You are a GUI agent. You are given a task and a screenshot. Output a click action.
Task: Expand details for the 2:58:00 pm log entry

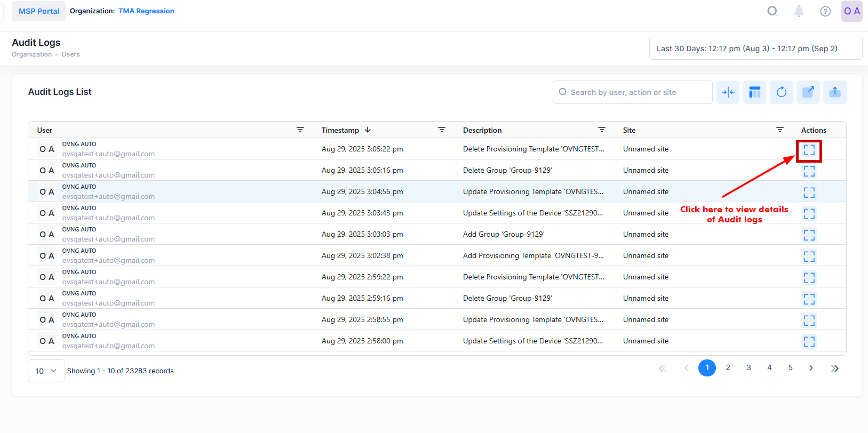(x=809, y=342)
